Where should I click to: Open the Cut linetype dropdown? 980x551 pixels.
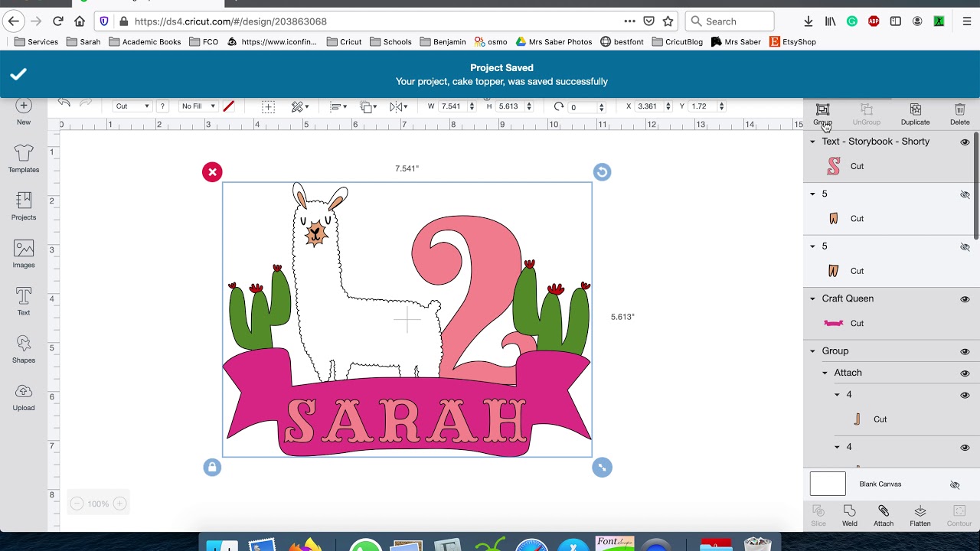pos(132,106)
